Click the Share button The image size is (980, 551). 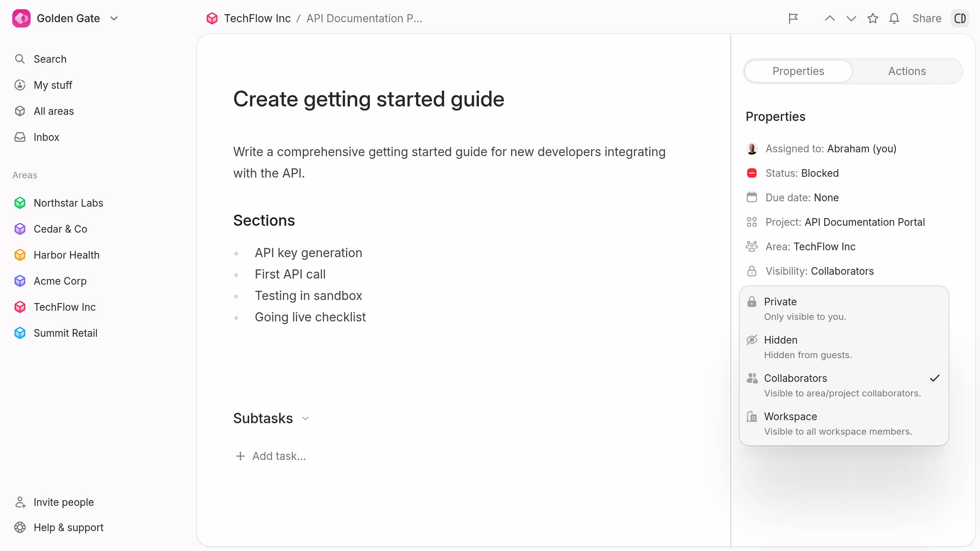click(x=927, y=18)
